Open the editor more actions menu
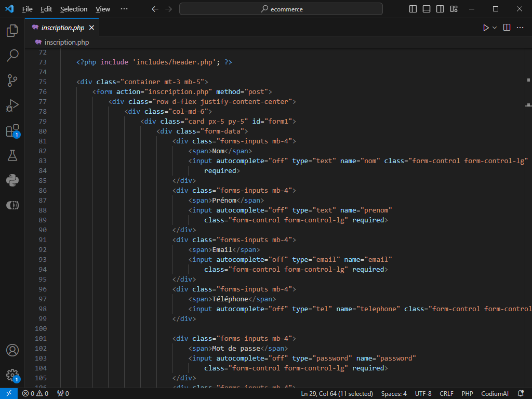Image resolution: width=532 pixels, height=399 pixels. click(521, 28)
